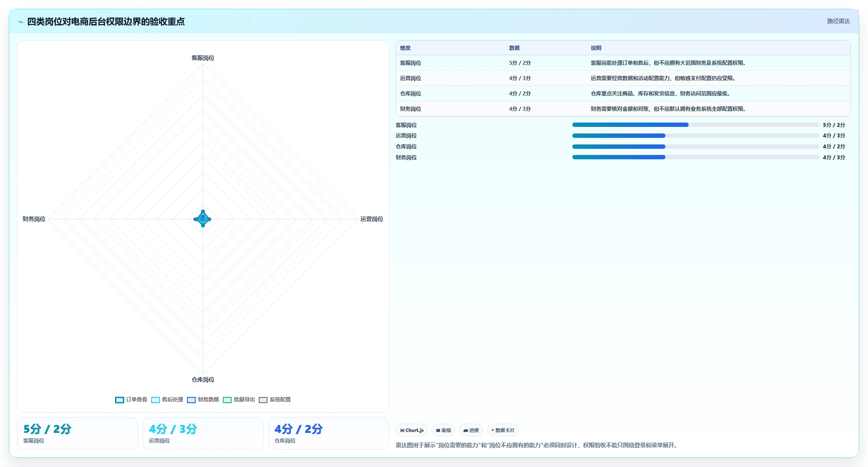Toggle 批量导出 legend dataset
The width and height of the screenshot is (868, 467).
(x=239, y=400)
